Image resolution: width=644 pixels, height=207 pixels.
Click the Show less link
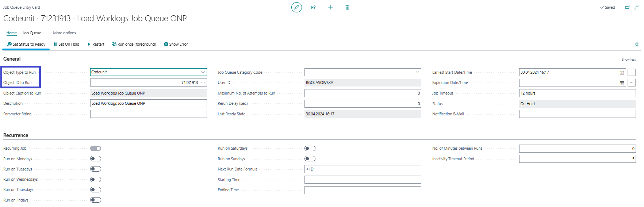628,60
